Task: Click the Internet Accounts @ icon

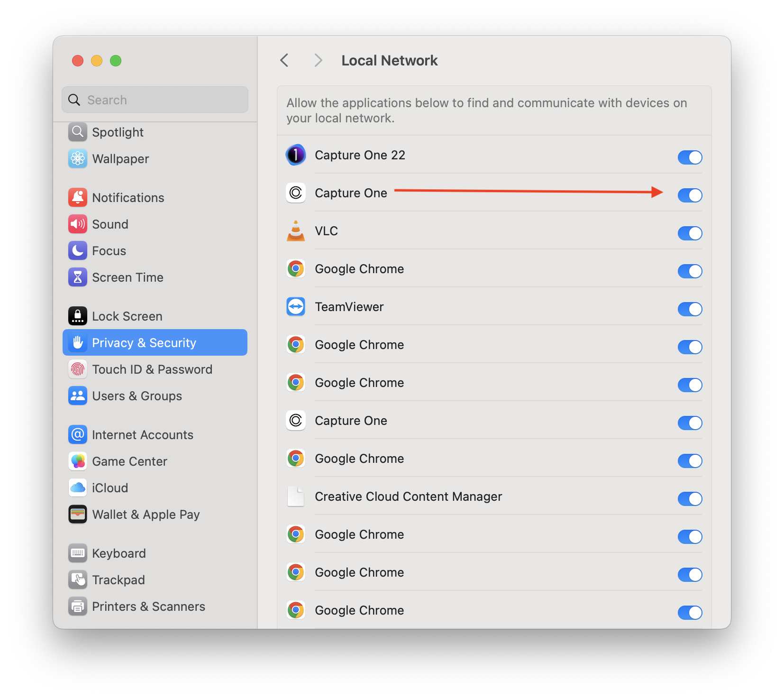Action: coord(78,434)
